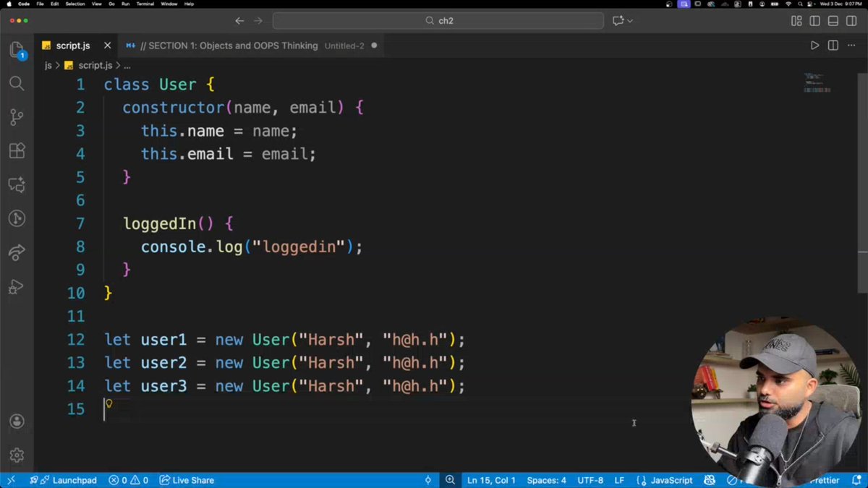Screen dimensions: 868x488
Task: Open Manage settings gear at sidebar bottom
Action: [17, 455]
